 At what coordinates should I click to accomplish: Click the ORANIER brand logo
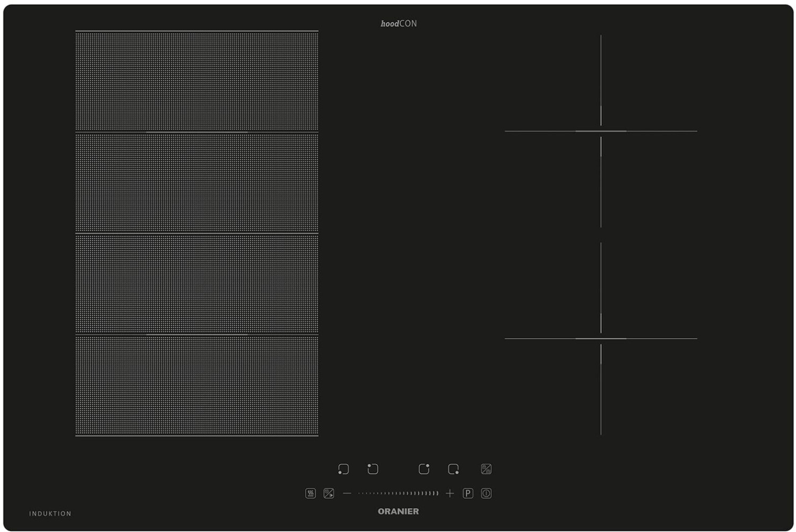point(398,511)
